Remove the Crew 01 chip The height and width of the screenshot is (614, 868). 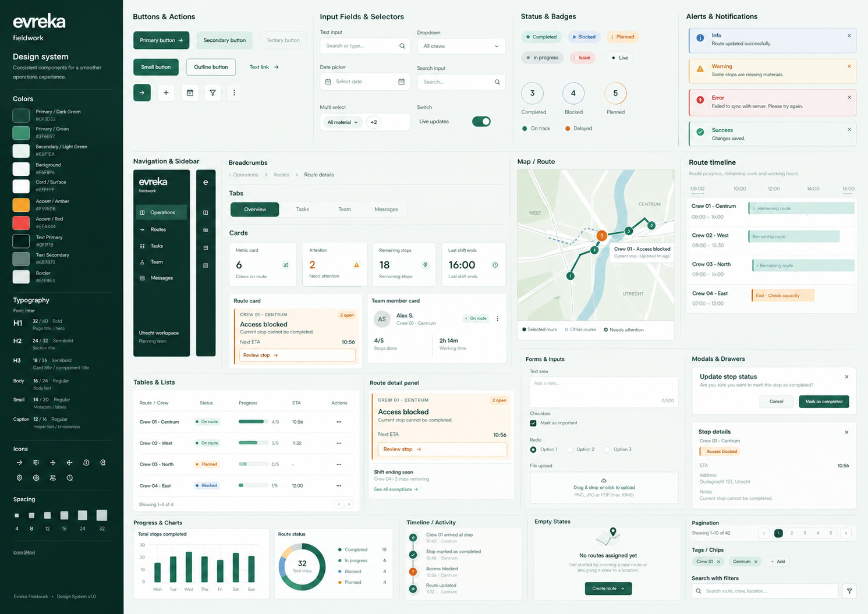pos(718,562)
